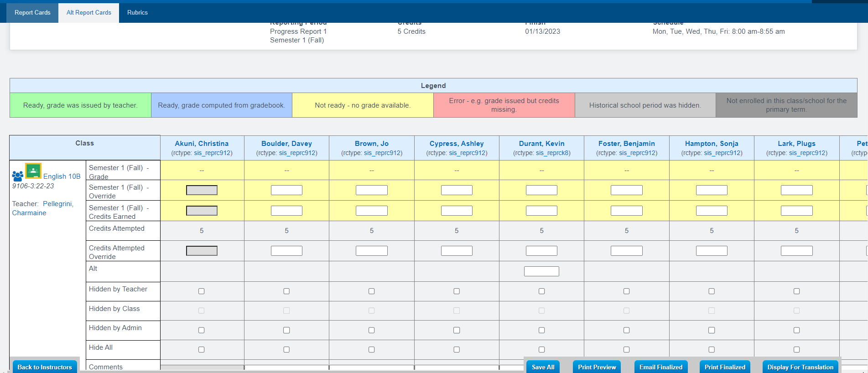Image resolution: width=868 pixels, height=373 pixels.
Task: Open the Rubrics tab
Action: (x=137, y=13)
